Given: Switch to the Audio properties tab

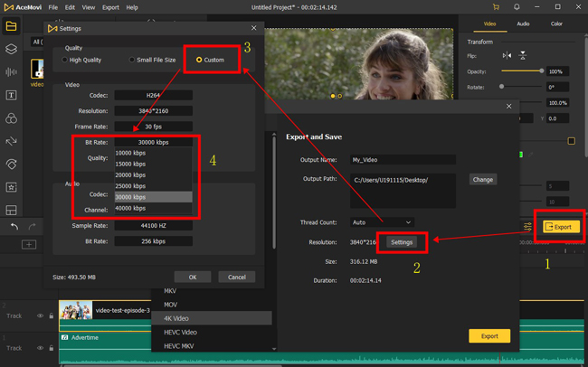Looking at the screenshot, I should (x=523, y=24).
